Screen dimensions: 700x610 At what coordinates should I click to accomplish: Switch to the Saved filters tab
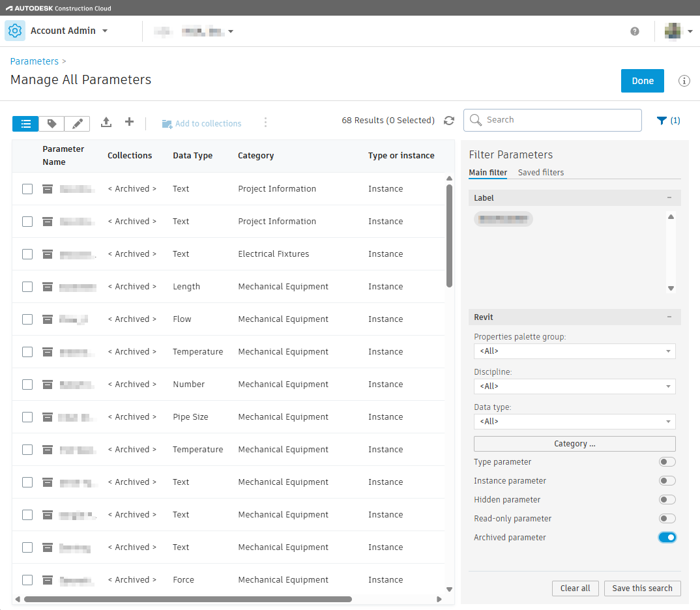coord(540,172)
